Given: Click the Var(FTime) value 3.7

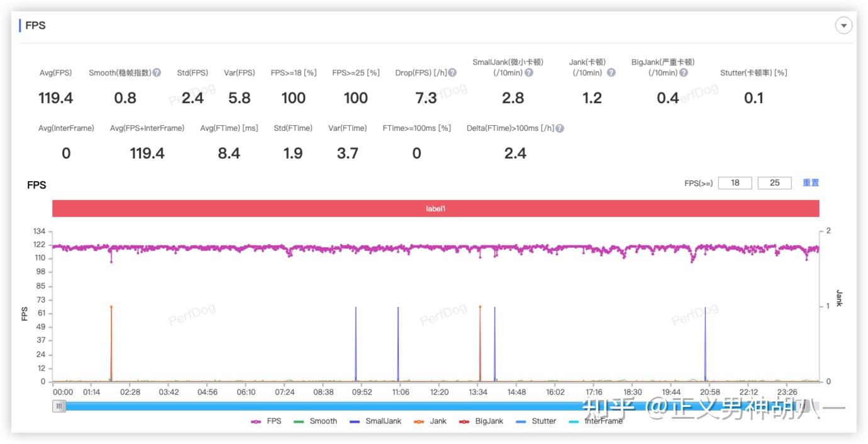Looking at the screenshot, I should tap(347, 153).
